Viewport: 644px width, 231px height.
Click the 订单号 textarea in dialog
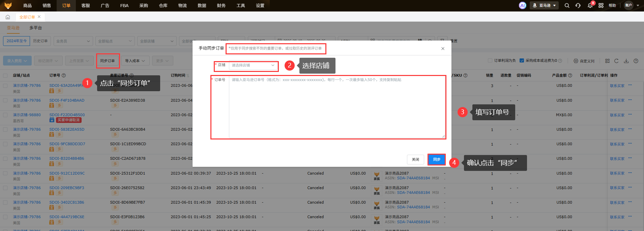pos(337,107)
